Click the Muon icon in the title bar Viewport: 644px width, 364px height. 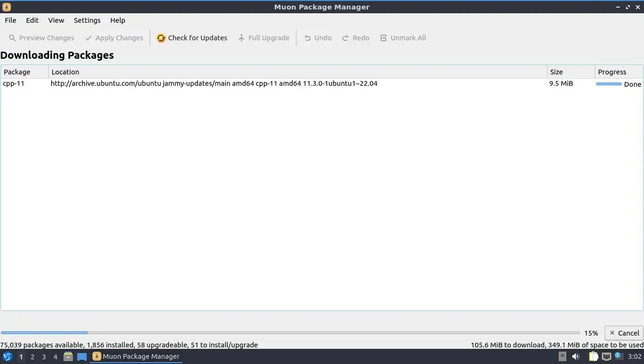coord(7,7)
